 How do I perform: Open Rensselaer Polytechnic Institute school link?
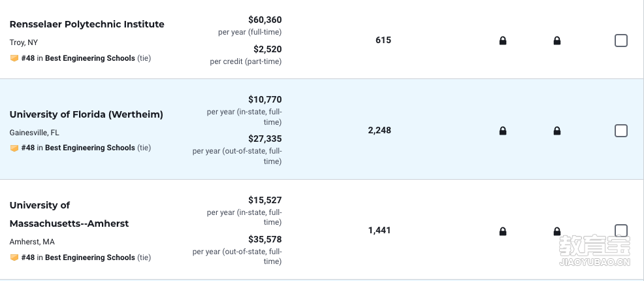pyautogui.click(x=87, y=24)
